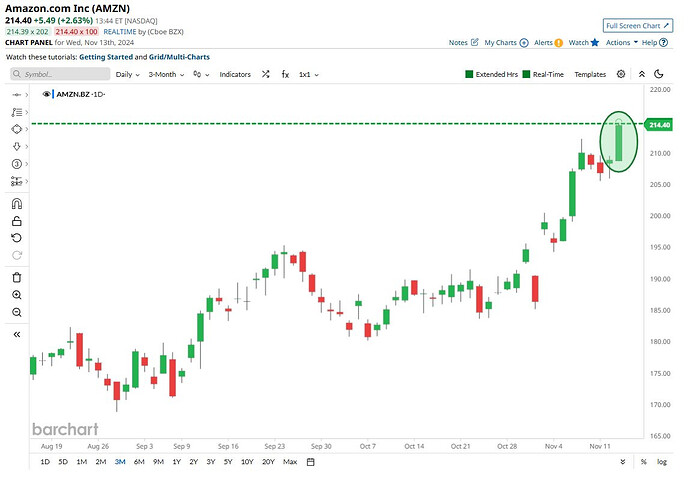Image resolution: width=690 pixels, height=481 pixels.
Task: Open the Help question mark
Action: (664, 43)
